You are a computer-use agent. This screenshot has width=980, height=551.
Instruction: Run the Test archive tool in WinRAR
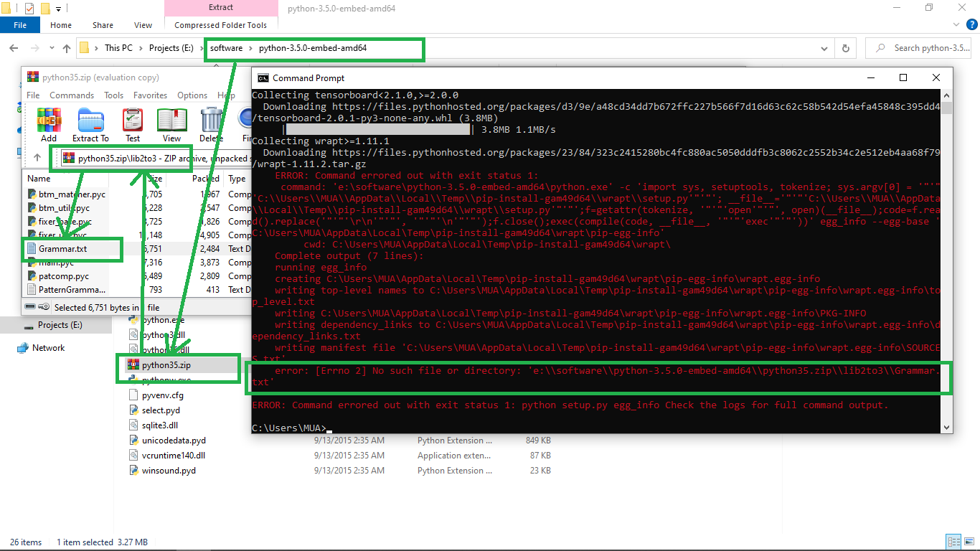click(133, 120)
